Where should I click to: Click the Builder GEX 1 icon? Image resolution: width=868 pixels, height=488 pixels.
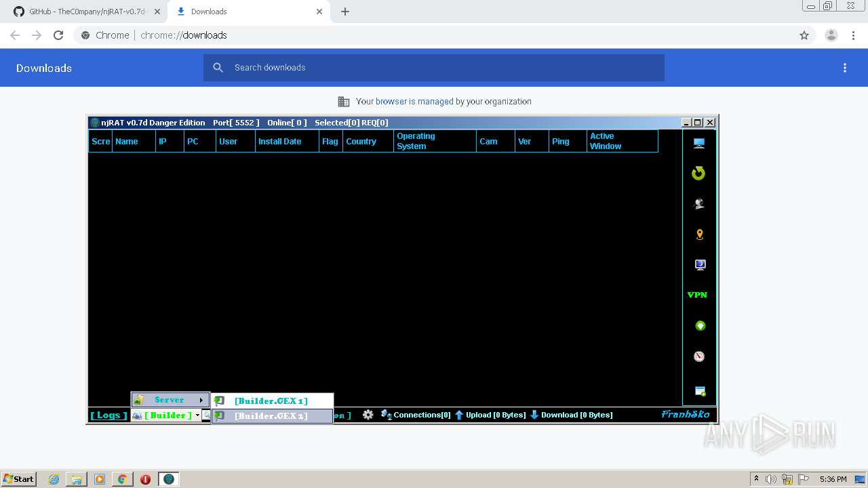click(218, 401)
